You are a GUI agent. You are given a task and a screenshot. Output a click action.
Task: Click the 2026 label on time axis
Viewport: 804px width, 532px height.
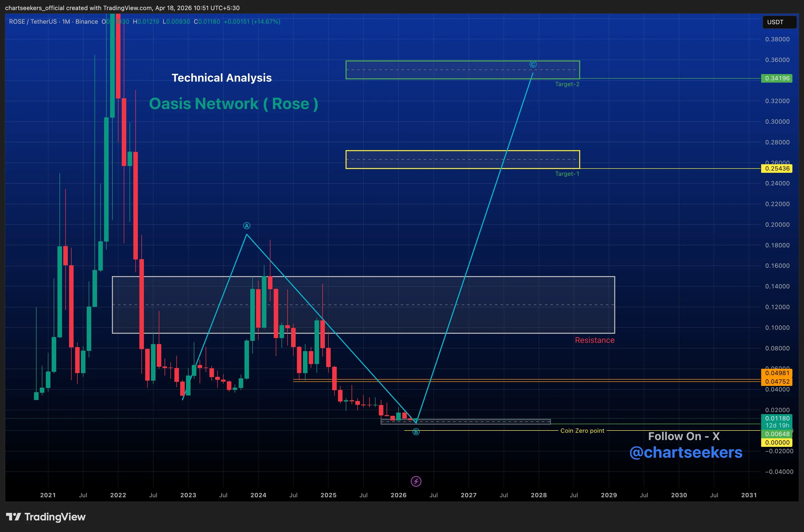tap(398, 495)
